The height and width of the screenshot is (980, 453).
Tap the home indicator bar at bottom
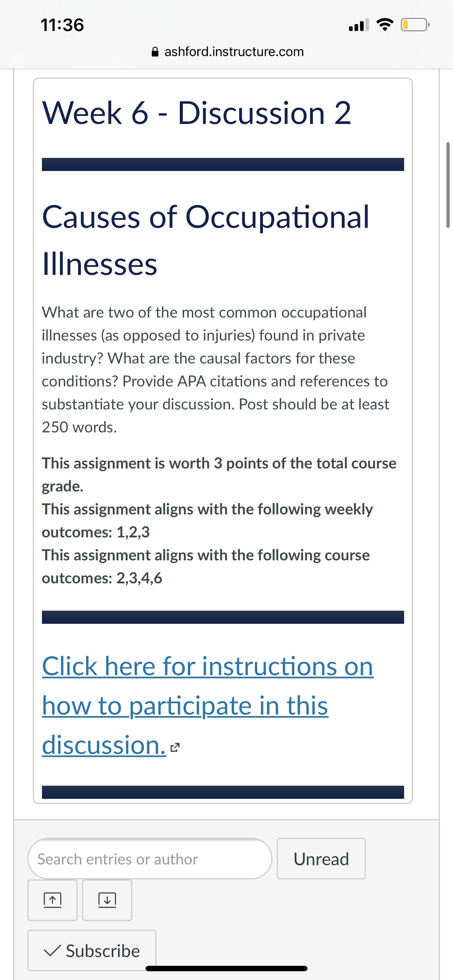tap(226, 968)
